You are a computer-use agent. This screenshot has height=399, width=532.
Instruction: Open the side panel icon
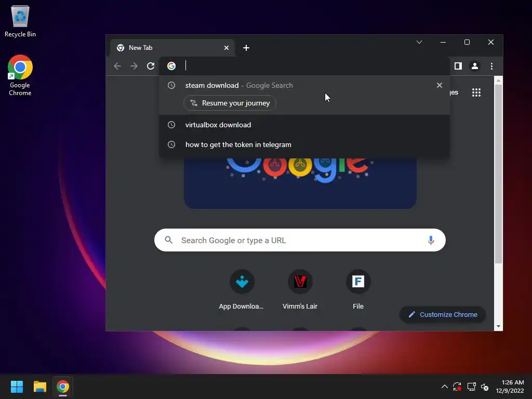coord(458,66)
